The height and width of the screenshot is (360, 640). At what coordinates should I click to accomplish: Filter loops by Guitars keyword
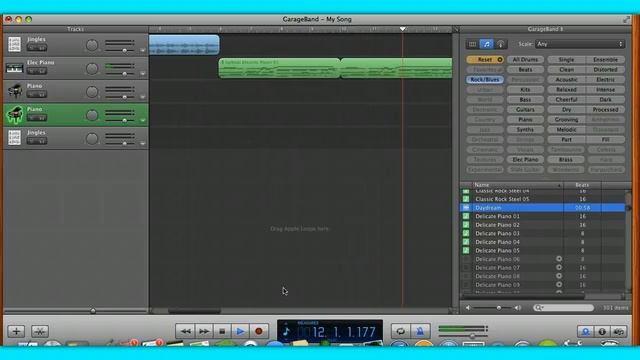pos(525,110)
